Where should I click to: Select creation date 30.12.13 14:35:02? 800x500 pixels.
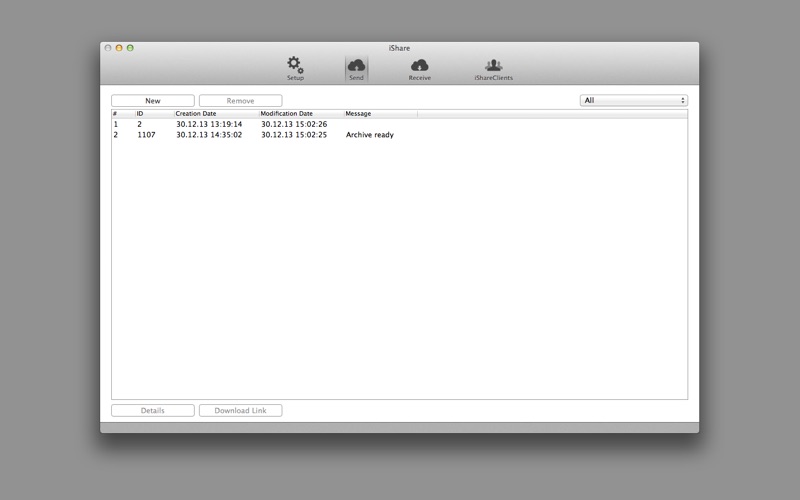tap(209, 135)
